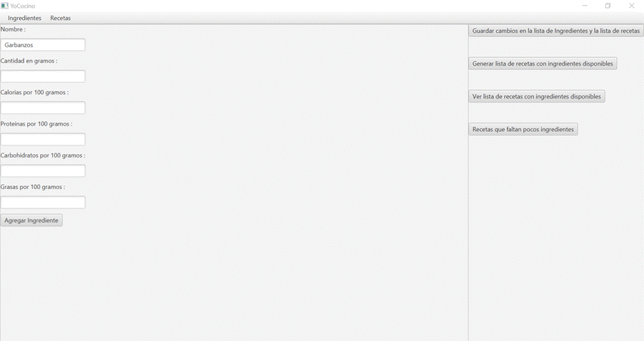Click the YoCocino title bar text
Screen dimensions: 644x341
pyautogui.click(x=23, y=6)
